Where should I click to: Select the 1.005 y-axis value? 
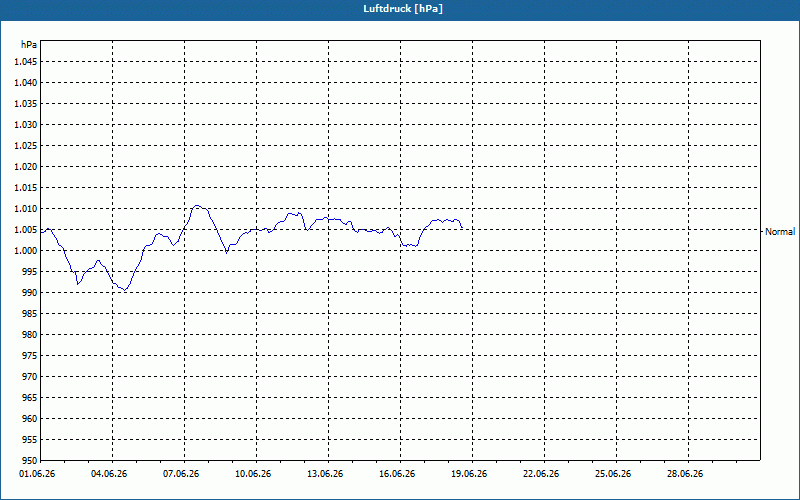pos(26,230)
